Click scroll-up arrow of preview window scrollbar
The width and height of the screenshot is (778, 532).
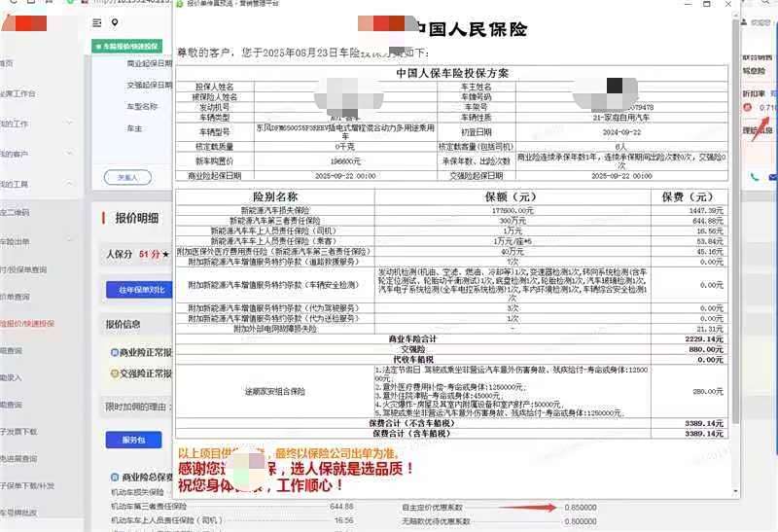[x=735, y=16]
